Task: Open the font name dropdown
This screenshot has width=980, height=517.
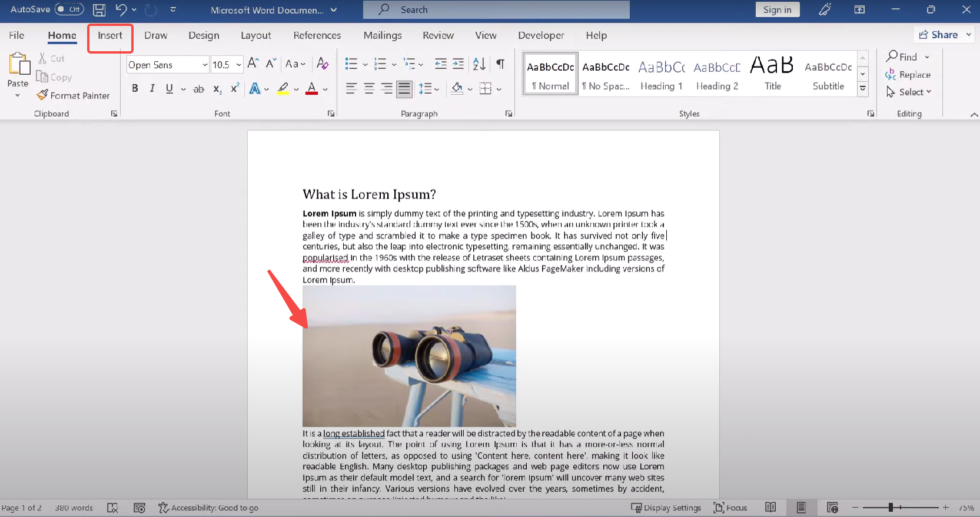Action: (205, 65)
